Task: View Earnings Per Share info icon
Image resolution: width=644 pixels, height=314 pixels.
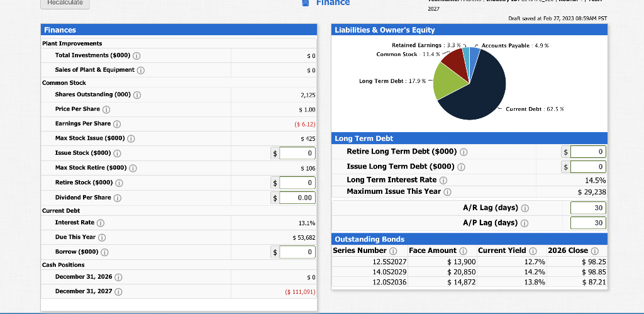Action: click(116, 124)
